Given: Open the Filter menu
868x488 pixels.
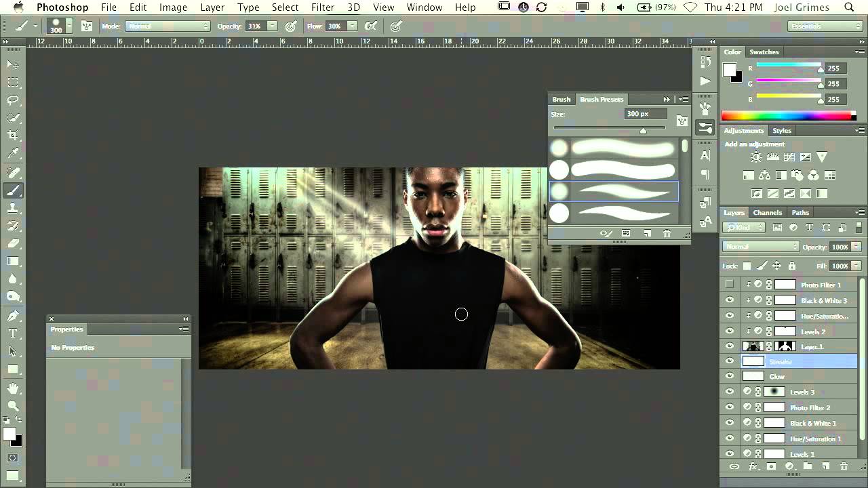Looking at the screenshot, I should click(323, 7).
